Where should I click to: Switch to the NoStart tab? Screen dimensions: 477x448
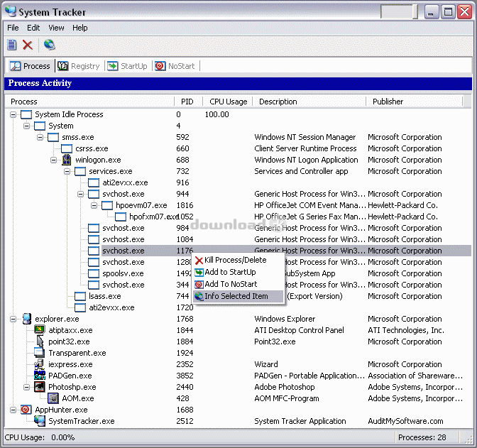click(x=175, y=66)
